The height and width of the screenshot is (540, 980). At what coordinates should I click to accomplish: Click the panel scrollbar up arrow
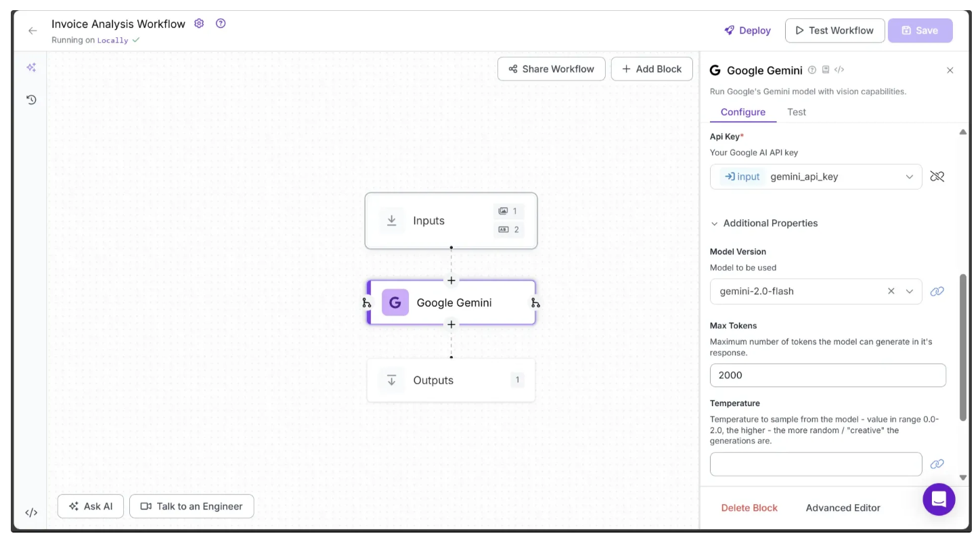click(x=963, y=132)
